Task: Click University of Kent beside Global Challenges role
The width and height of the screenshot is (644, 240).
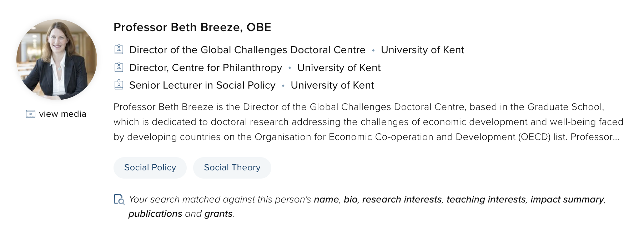Action: (x=422, y=50)
